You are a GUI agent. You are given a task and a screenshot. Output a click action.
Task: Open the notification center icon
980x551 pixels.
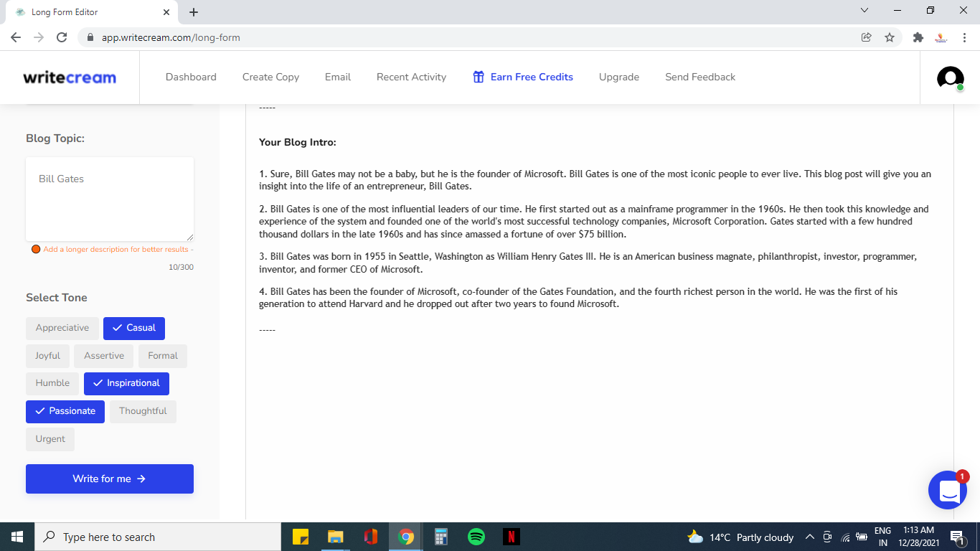click(957, 537)
